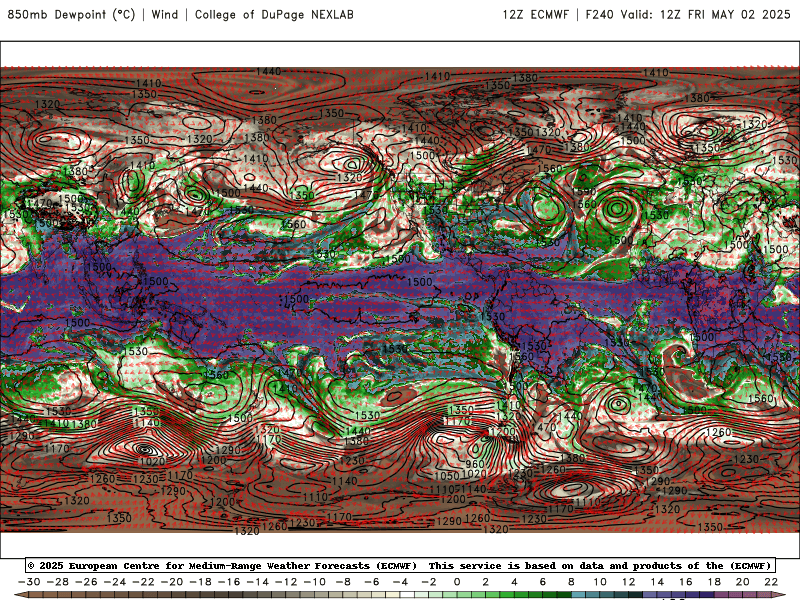Click the '960' contour label on the map
Viewport: 800px width, 600px height.
[x=474, y=464]
